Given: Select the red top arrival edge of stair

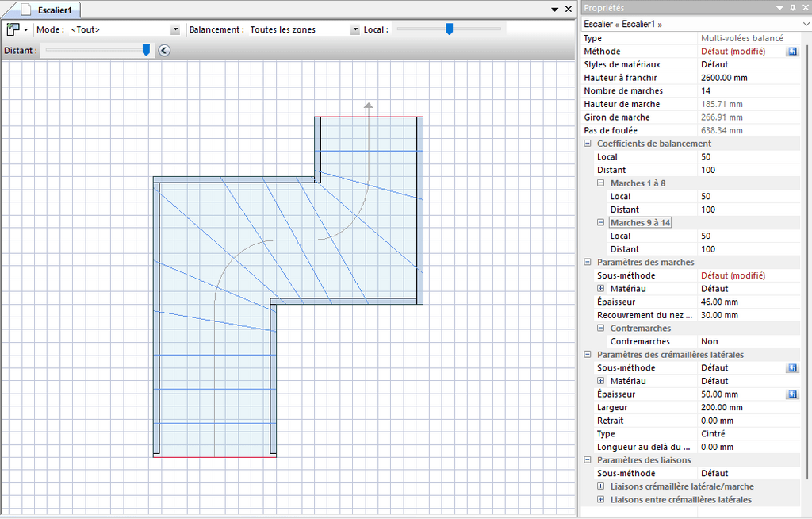Looking at the screenshot, I should (x=369, y=117).
